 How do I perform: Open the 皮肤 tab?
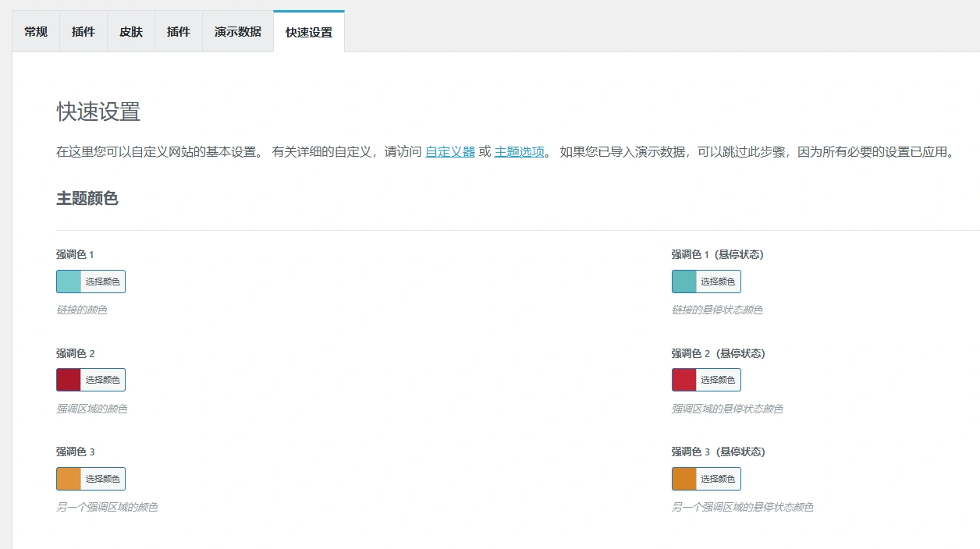[130, 31]
